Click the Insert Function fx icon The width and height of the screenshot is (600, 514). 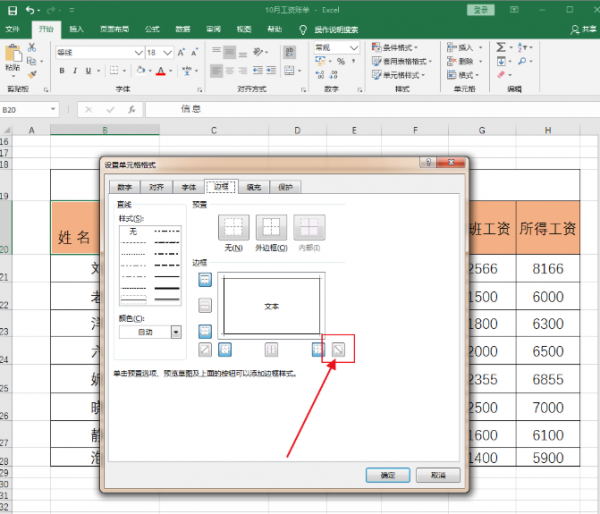(x=132, y=110)
